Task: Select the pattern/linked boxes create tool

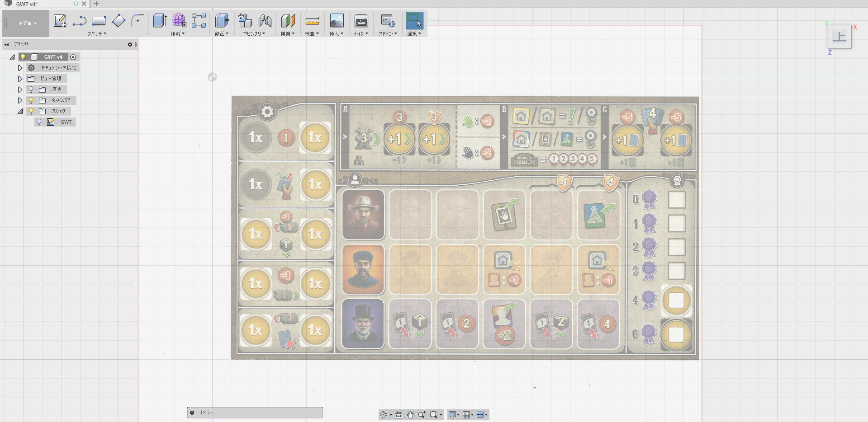Action: (199, 21)
